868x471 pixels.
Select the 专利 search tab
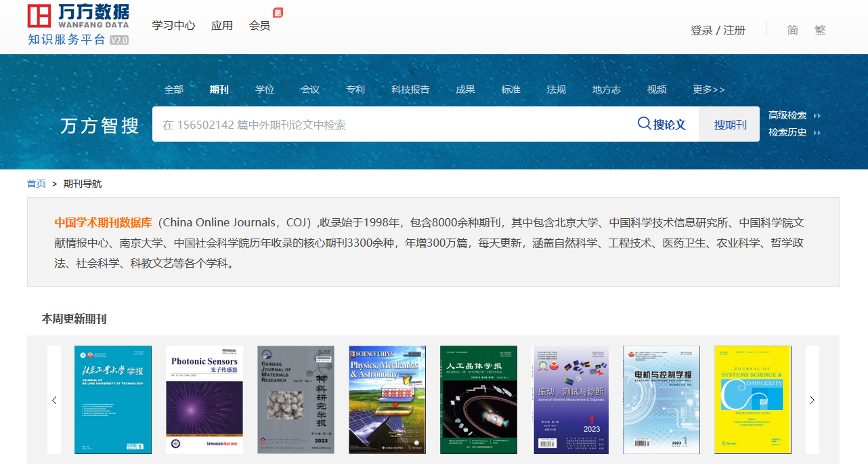(355, 89)
